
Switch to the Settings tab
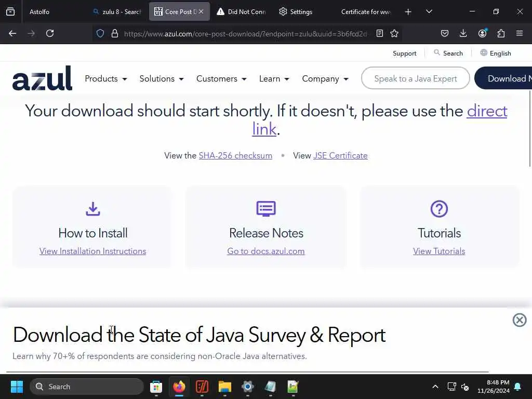pyautogui.click(x=296, y=11)
